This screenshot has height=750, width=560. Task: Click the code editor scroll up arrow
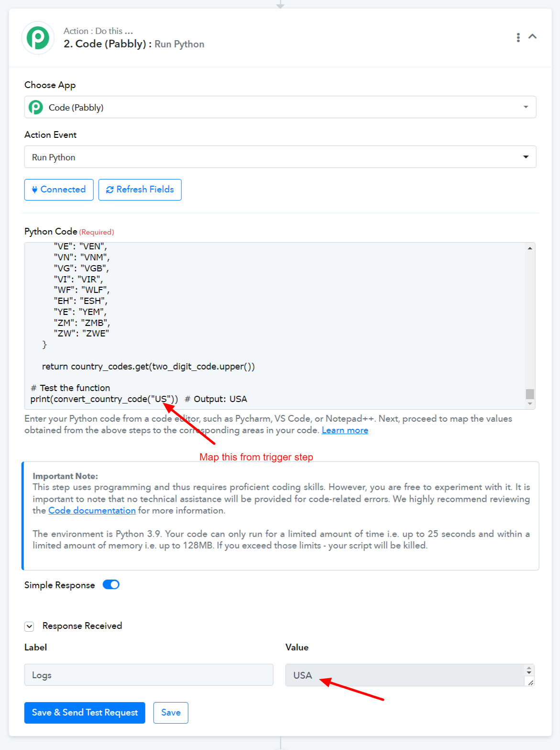530,248
